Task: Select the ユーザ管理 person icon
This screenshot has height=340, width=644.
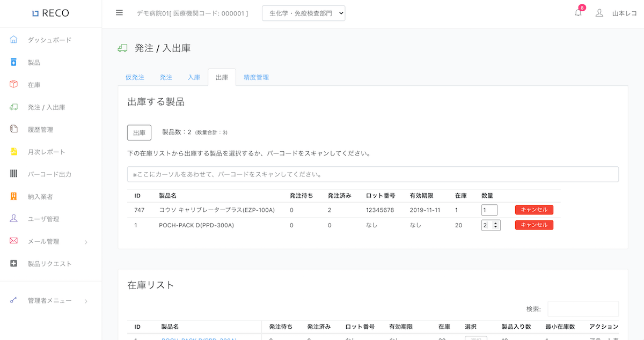Action: 13,219
